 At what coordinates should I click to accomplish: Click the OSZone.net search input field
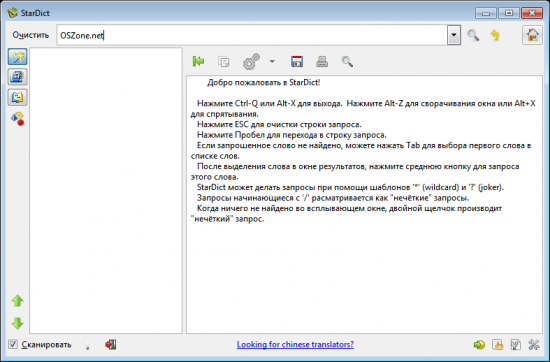point(252,35)
